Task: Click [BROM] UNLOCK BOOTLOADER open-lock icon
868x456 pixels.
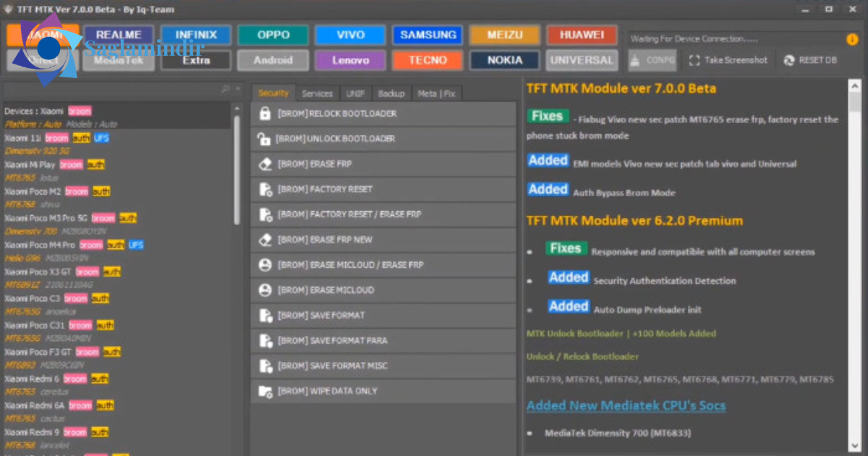Action: (265, 138)
